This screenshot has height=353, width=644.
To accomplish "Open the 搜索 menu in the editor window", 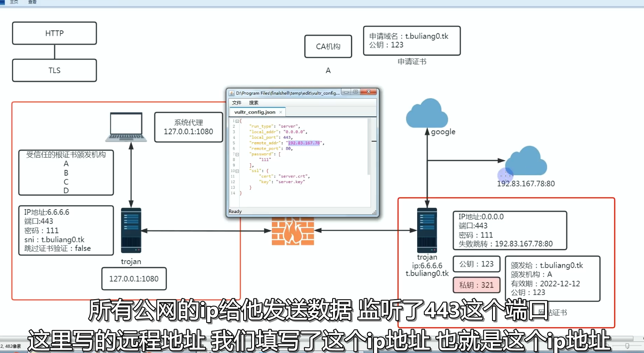I will pos(254,103).
